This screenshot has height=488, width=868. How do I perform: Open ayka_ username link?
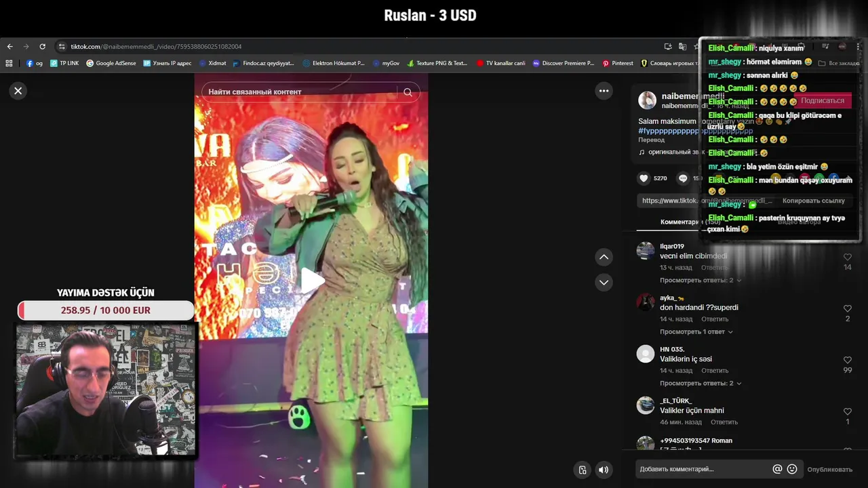(671, 298)
